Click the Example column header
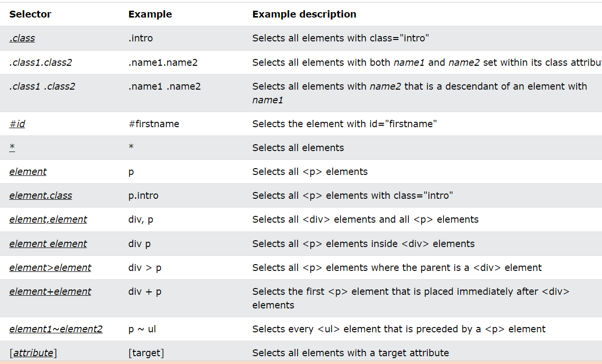Viewport: 602px width, 364px height. pyautogui.click(x=150, y=14)
